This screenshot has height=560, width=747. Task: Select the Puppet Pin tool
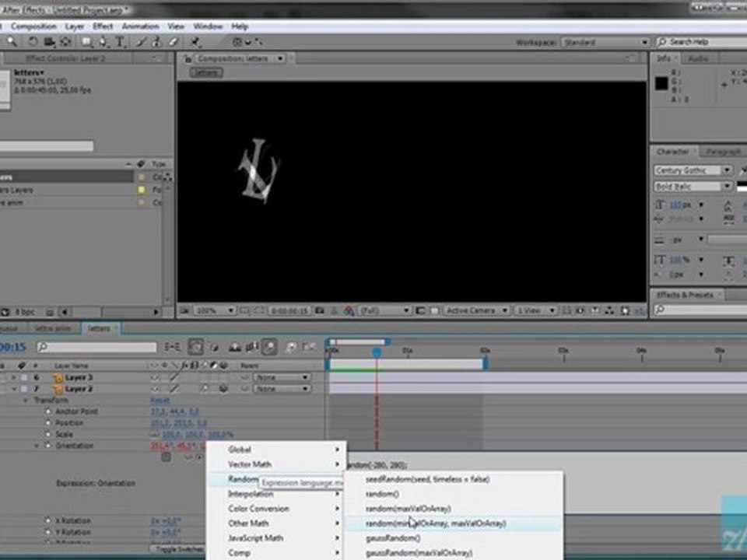[x=195, y=42]
